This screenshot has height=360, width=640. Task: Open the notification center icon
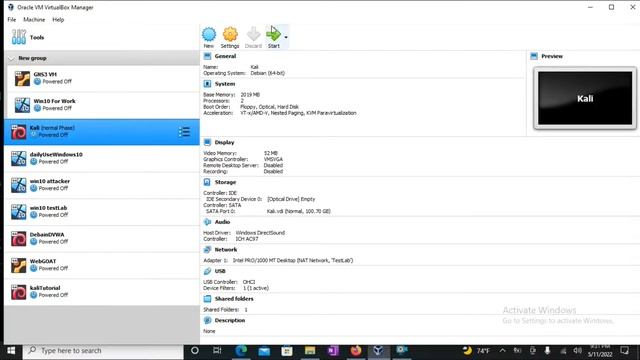624,351
